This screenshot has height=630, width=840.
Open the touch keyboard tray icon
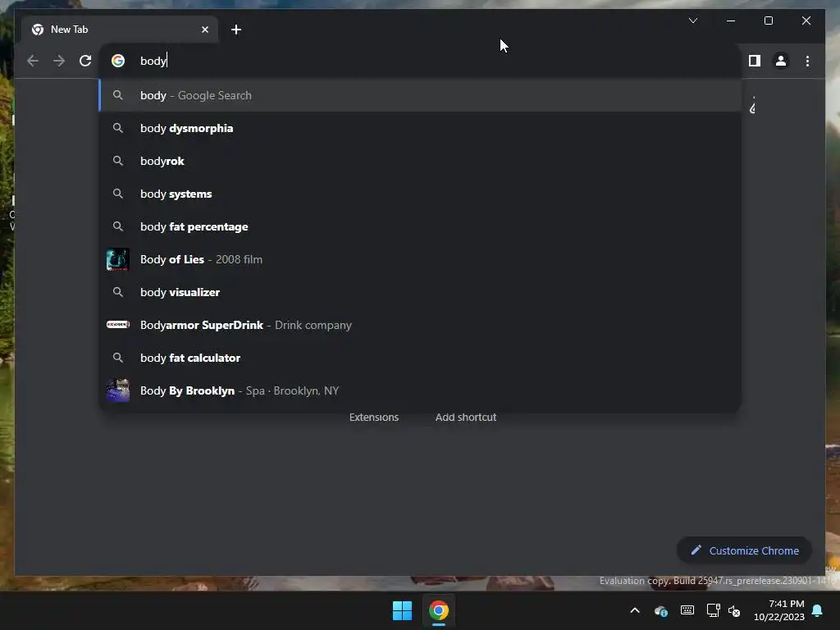(687, 610)
